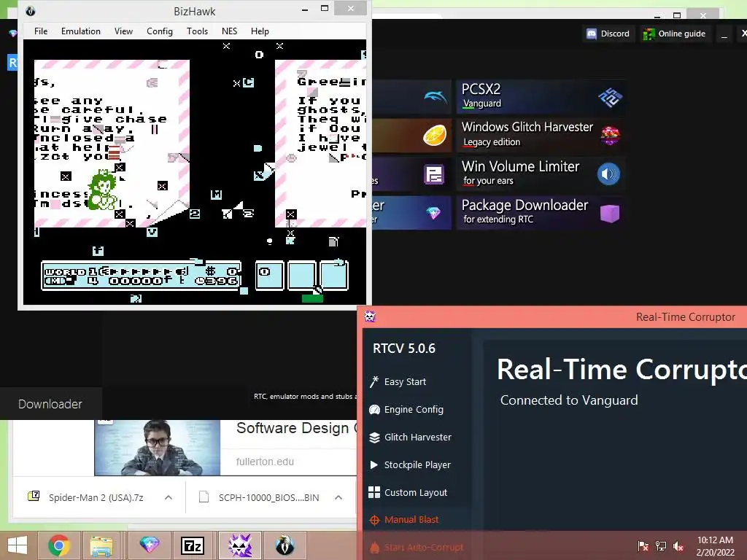Open the Online guide link

coord(675,34)
